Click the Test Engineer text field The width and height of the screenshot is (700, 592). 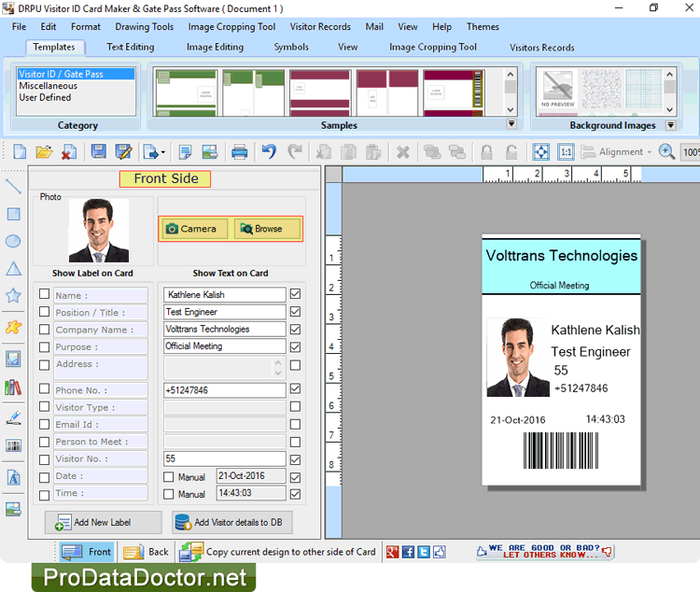click(225, 312)
